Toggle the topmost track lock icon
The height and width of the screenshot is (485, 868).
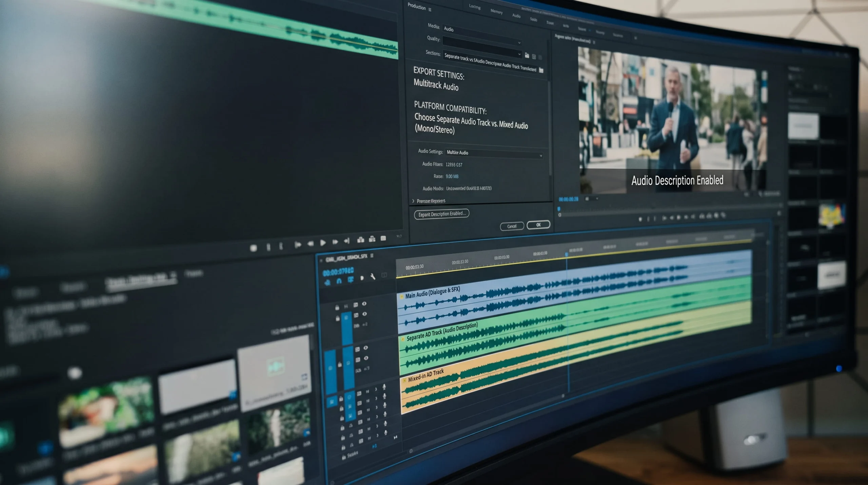click(x=337, y=307)
